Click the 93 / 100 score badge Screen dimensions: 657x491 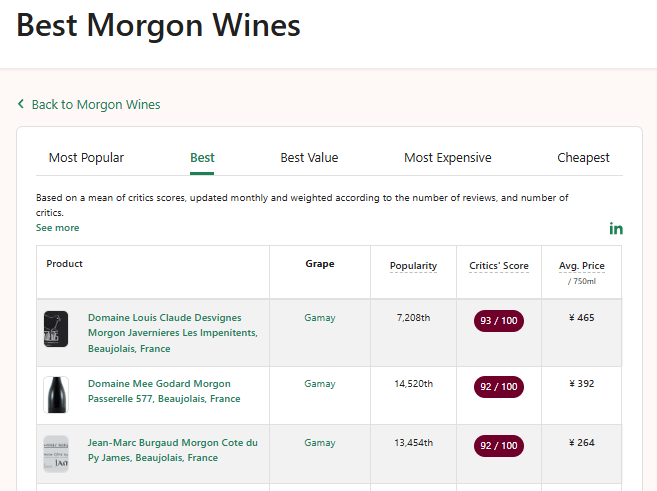pyautogui.click(x=499, y=321)
